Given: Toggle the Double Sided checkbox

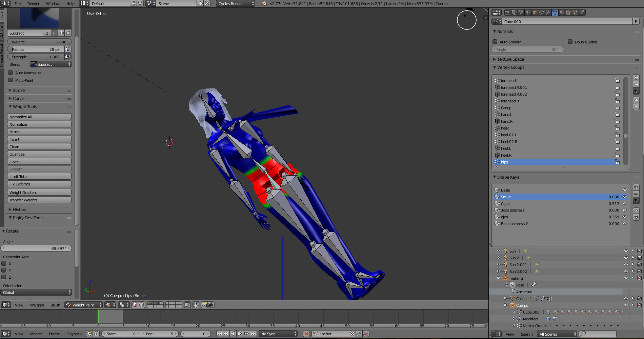Looking at the screenshot, I should (570, 42).
